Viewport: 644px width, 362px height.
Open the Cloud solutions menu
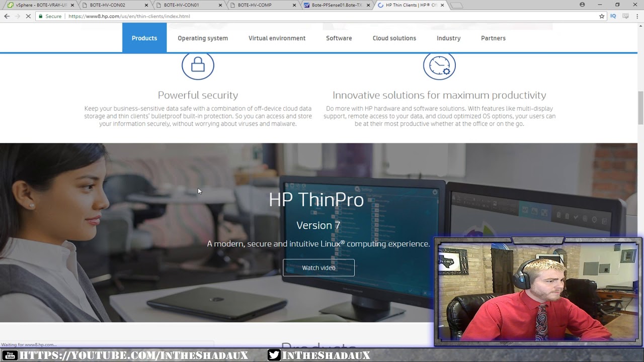394,38
